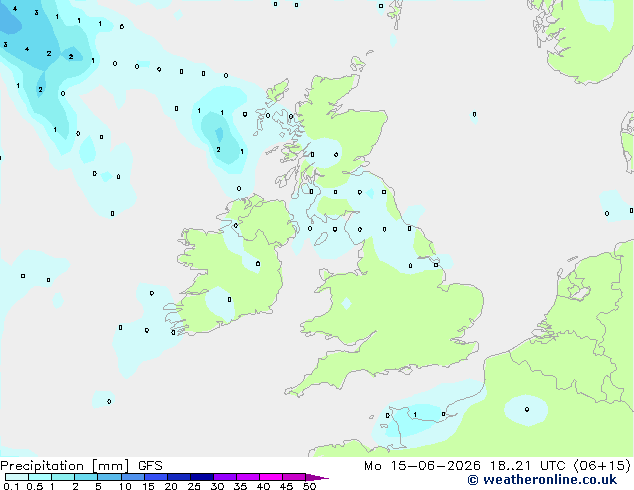Open the weatheronline.co.uk copyright link
The height and width of the screenshot is (490, 634).
click(542, 480)
